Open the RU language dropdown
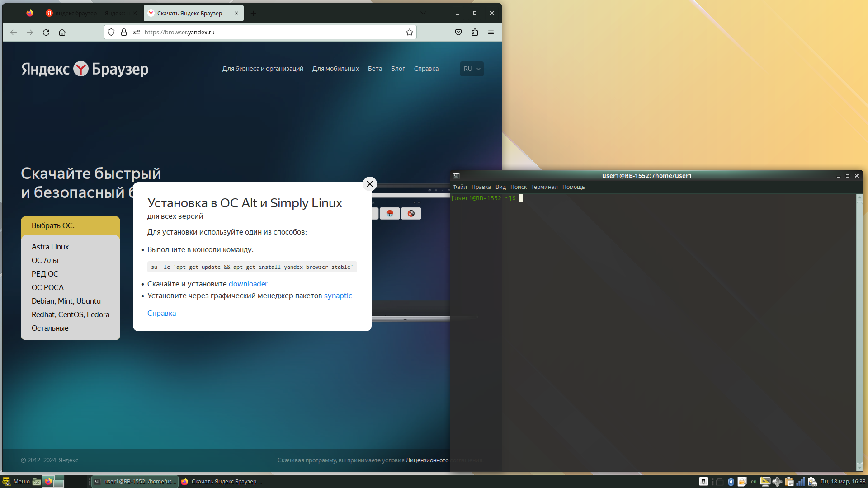The image size is (868, 488). tap(472, 69)
